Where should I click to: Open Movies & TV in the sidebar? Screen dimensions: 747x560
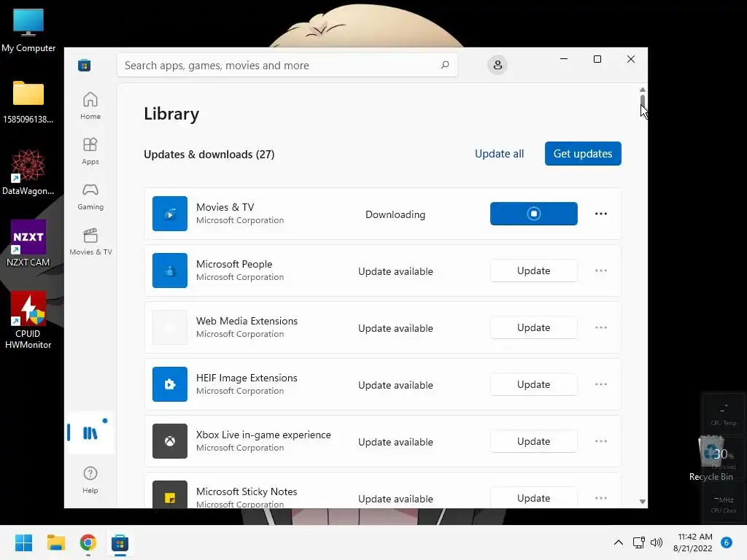click(x=90, y=241)
